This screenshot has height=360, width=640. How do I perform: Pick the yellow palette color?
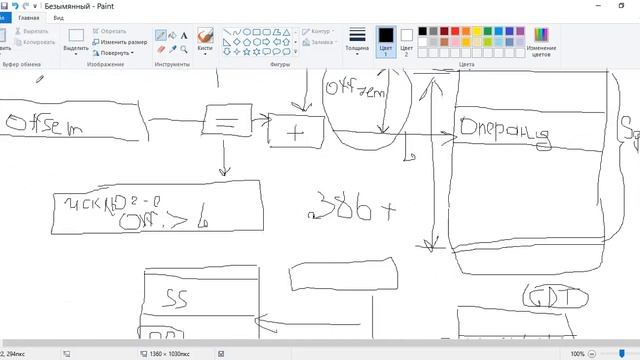(477, 31)
